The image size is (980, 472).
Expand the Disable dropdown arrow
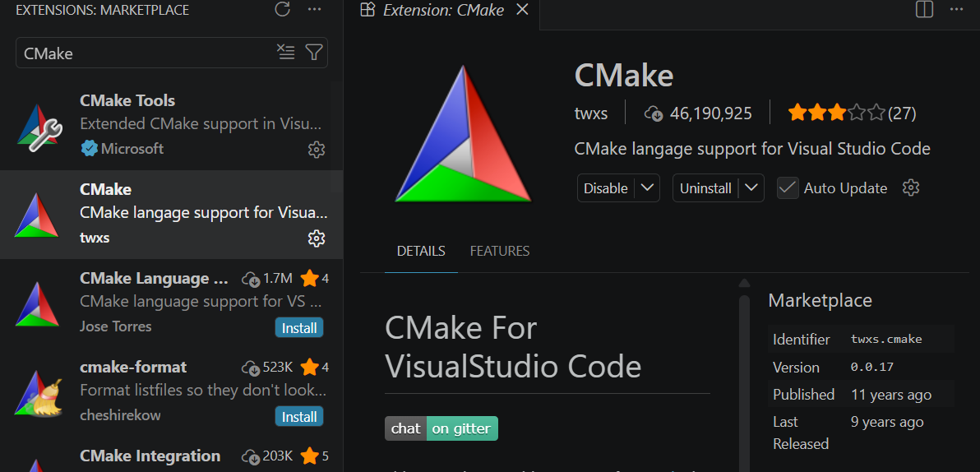[x=648, y=187]
